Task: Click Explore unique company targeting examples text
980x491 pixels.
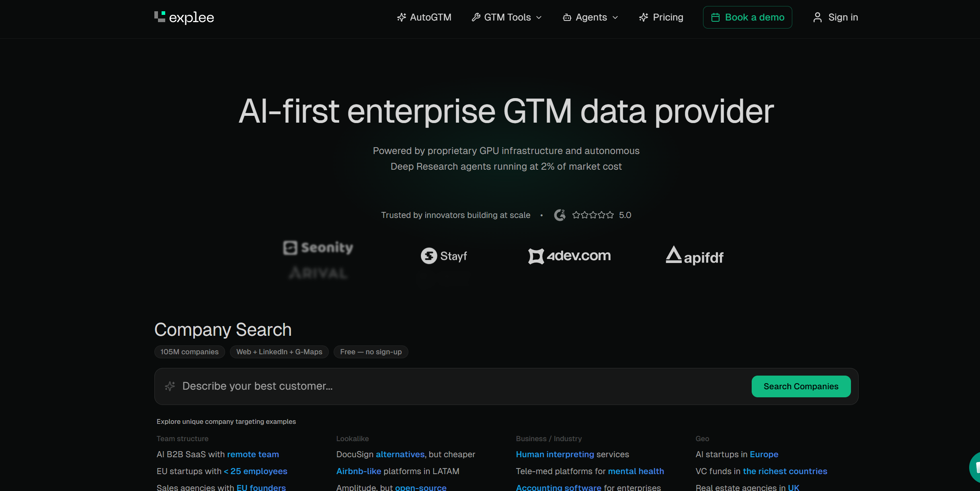Action: pyautogui.click(x=226, y=421)
